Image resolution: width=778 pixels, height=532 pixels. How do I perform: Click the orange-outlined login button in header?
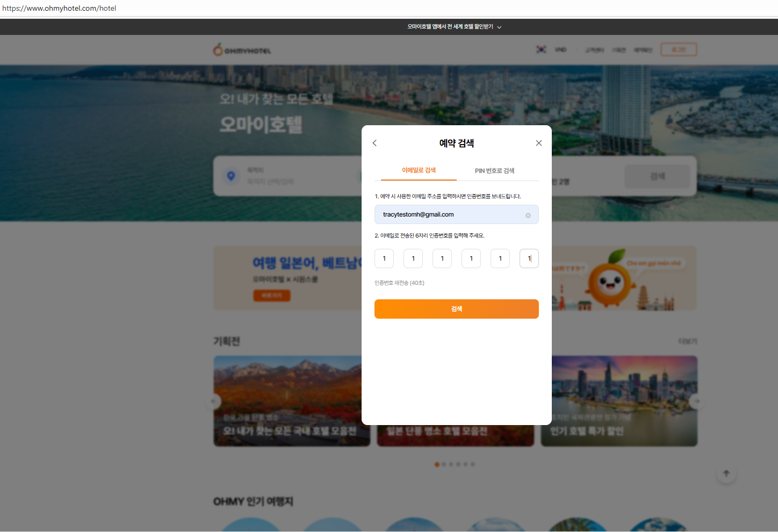click(679, 50)
